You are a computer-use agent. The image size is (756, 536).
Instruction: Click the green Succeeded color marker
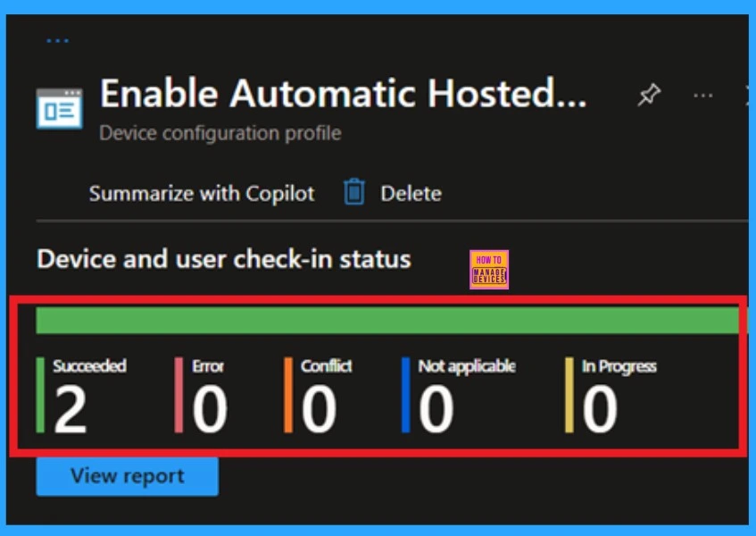tap(40, 395)
